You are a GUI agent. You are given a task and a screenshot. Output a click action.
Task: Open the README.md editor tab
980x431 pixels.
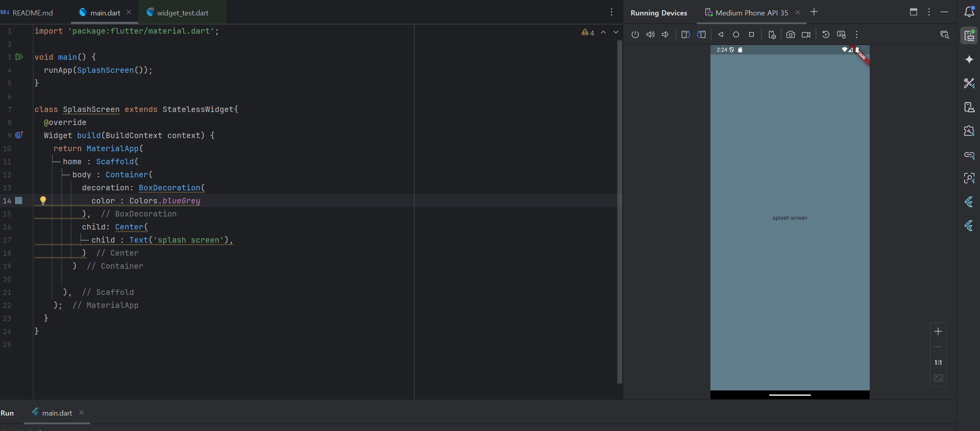pos(32,13)
